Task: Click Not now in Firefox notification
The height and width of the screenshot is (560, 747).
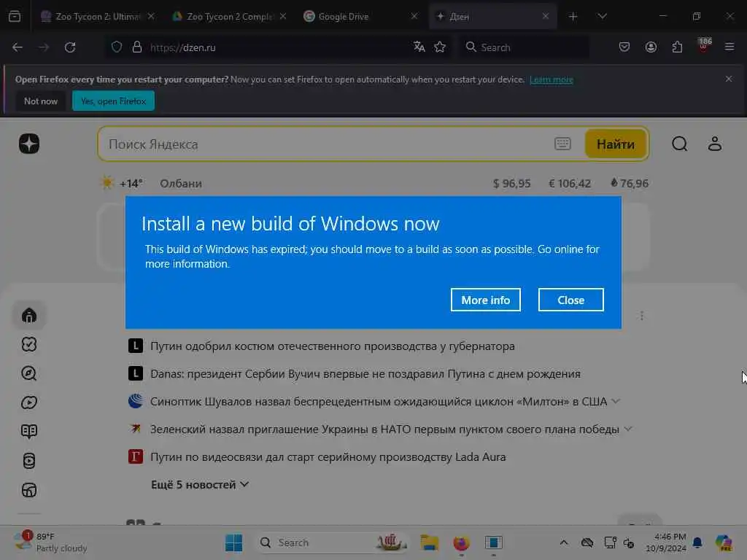Action: point(41,101)
